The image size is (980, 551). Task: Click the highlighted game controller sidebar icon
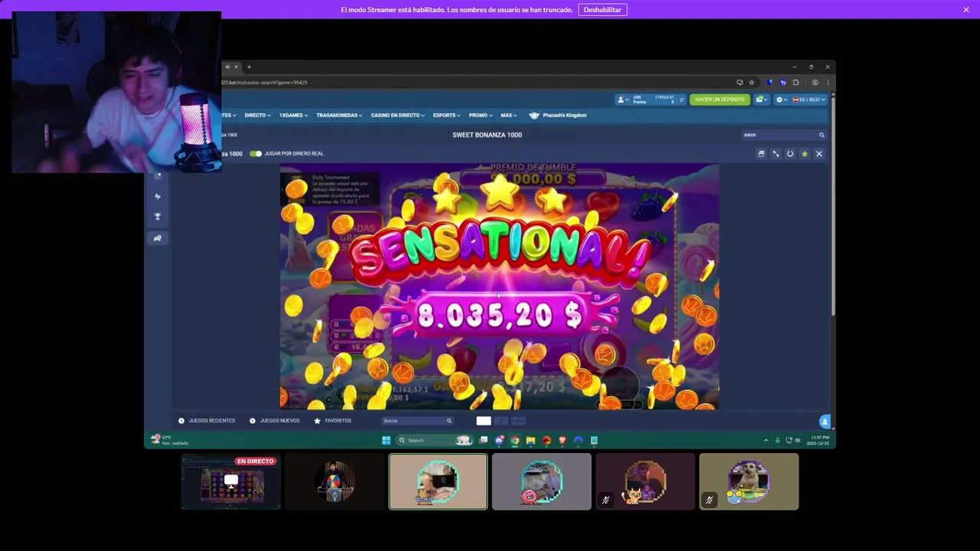tap(158, 238)
